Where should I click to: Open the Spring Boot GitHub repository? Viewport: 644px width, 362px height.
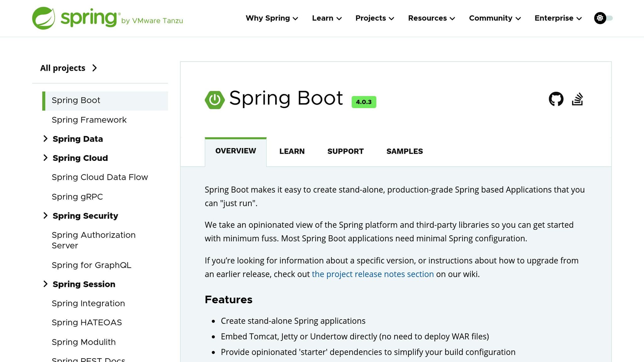[556, 99]
